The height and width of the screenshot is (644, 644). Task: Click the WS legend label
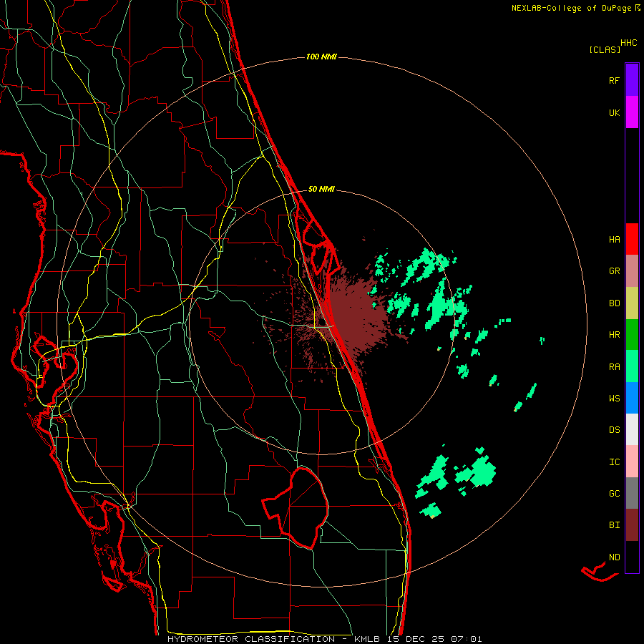[x=614, y=399]
